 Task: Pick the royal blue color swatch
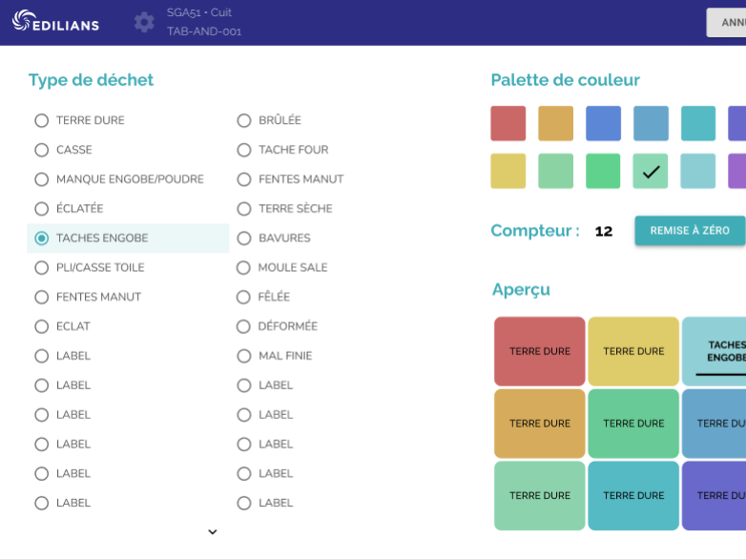click(x=603, y=123)
